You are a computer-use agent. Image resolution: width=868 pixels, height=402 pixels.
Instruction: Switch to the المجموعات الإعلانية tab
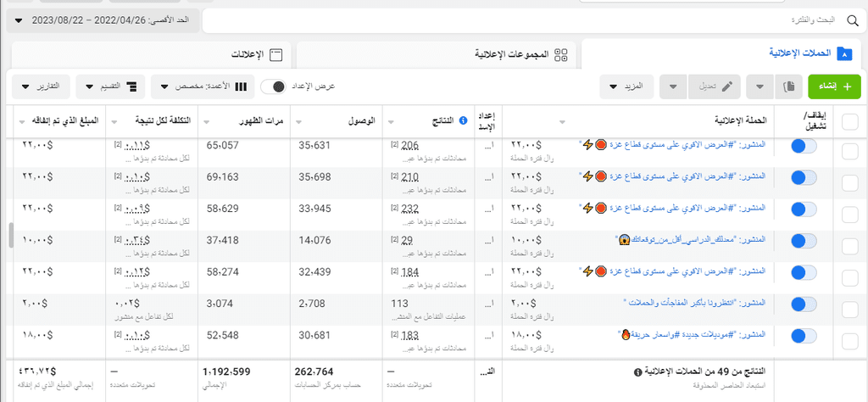tap(435, 54)
